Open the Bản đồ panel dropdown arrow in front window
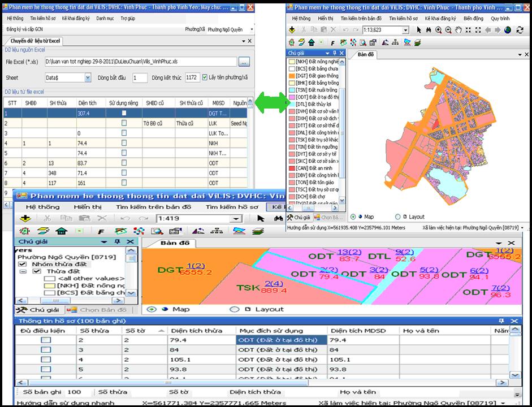The width and height of the screenshot is (532, 407). (499, 243)
